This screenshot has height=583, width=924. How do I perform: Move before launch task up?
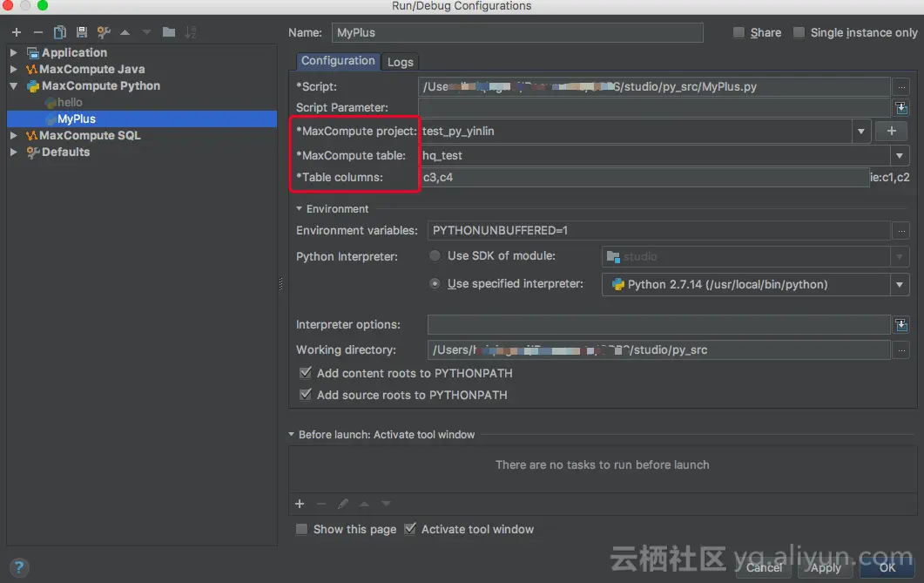(x=364, y=504)
